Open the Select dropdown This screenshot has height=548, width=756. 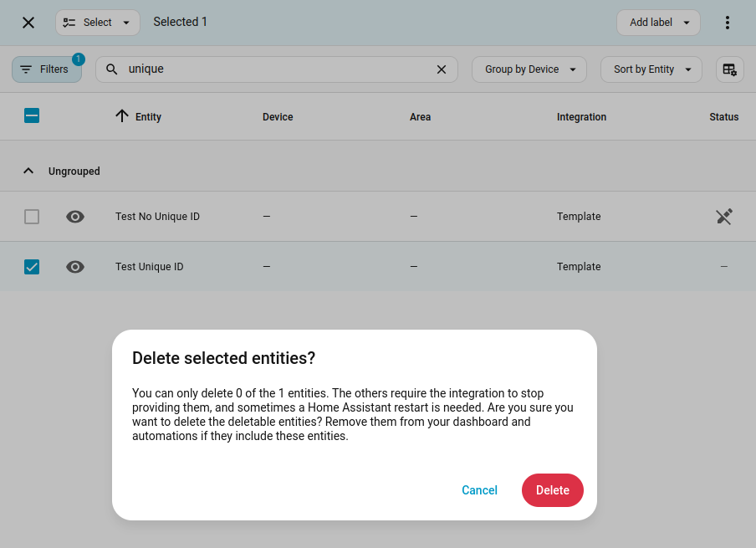point(97,23)
